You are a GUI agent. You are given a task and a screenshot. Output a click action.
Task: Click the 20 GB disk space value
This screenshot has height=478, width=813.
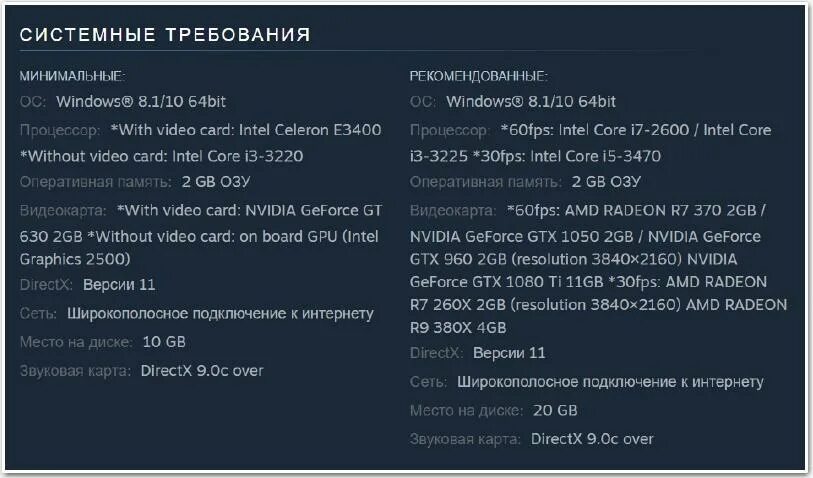click(x=555, y=411)
